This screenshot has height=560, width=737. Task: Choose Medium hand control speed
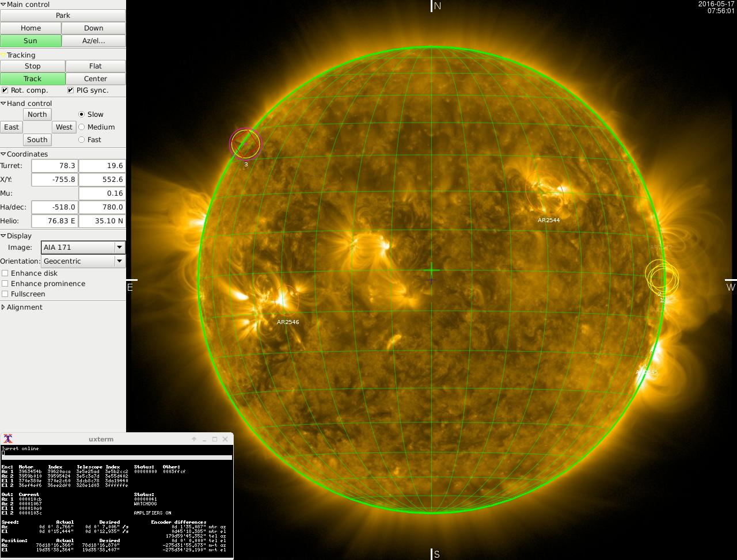81,127
